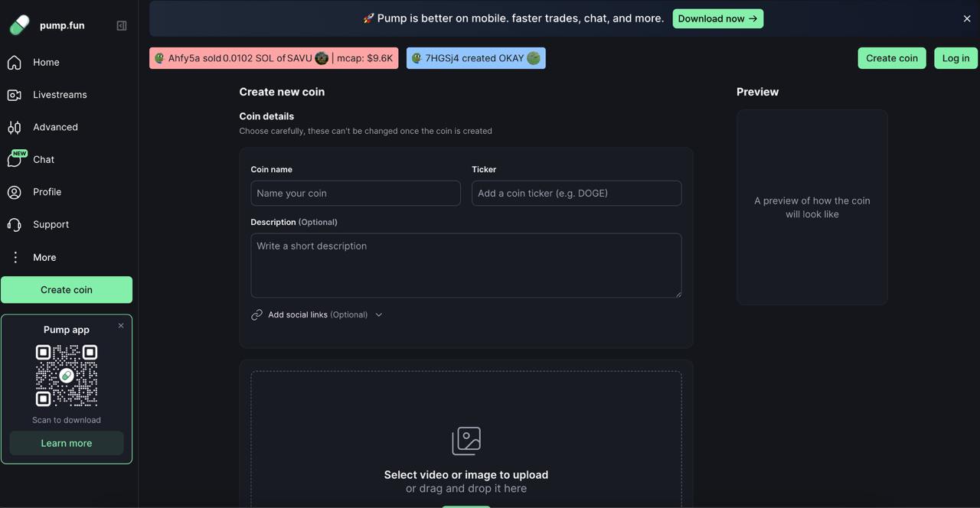
Task: Click Download now in the top banner
Action: click(717, 18)
